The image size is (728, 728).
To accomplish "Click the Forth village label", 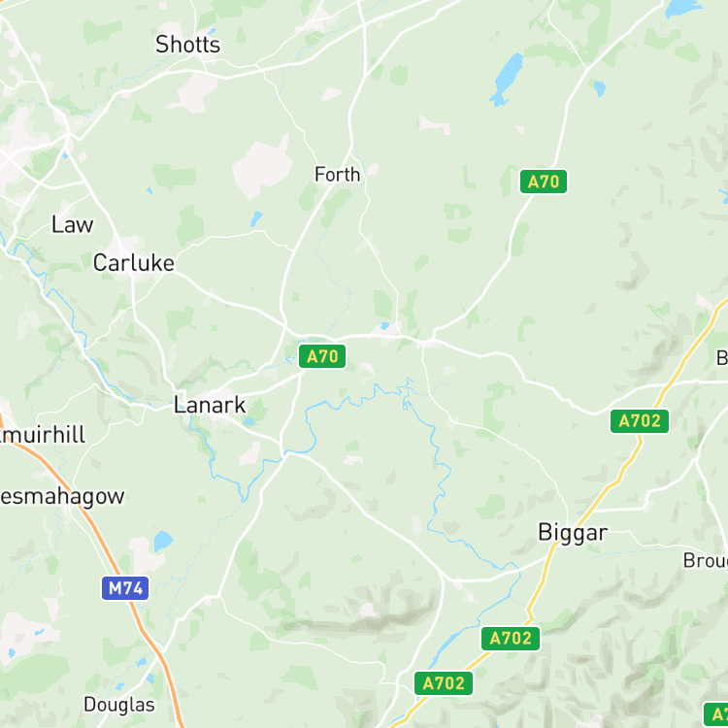I will tap(337, 175).
